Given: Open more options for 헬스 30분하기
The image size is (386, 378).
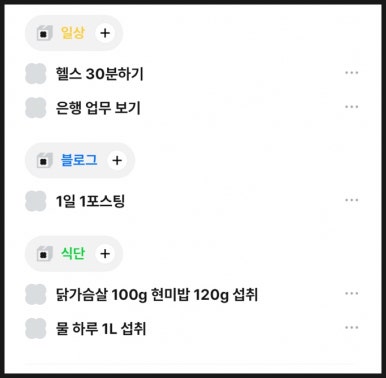Looking at the screenshot, I should 352,73.
